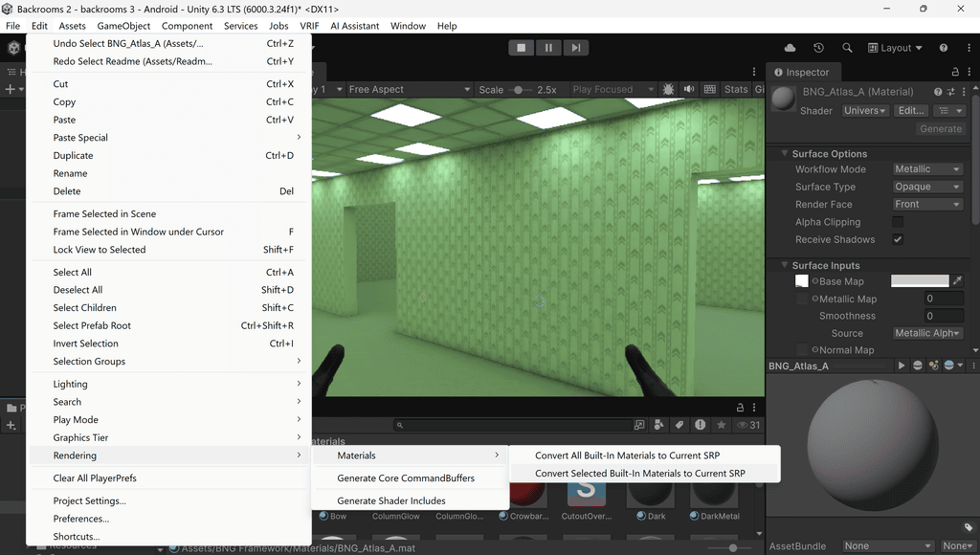Toggle search by import log type icon
The width and height of the screenshot is (980, 555).
700,425
